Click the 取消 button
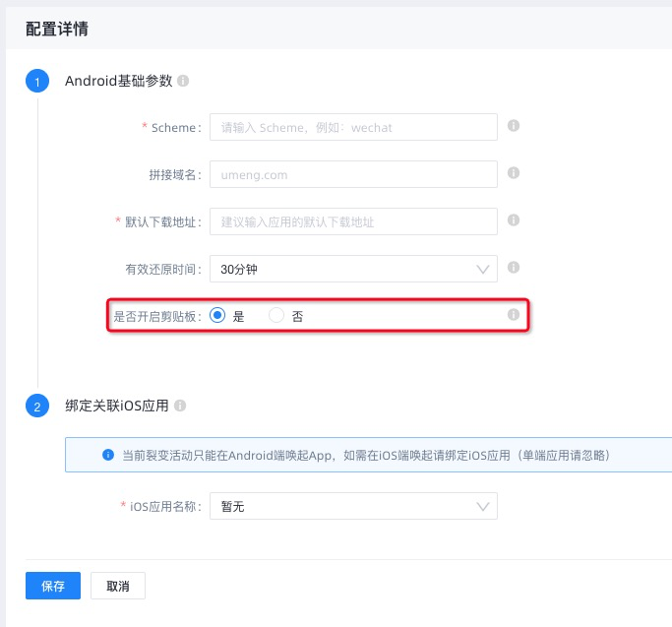 (x=118, y=586)
